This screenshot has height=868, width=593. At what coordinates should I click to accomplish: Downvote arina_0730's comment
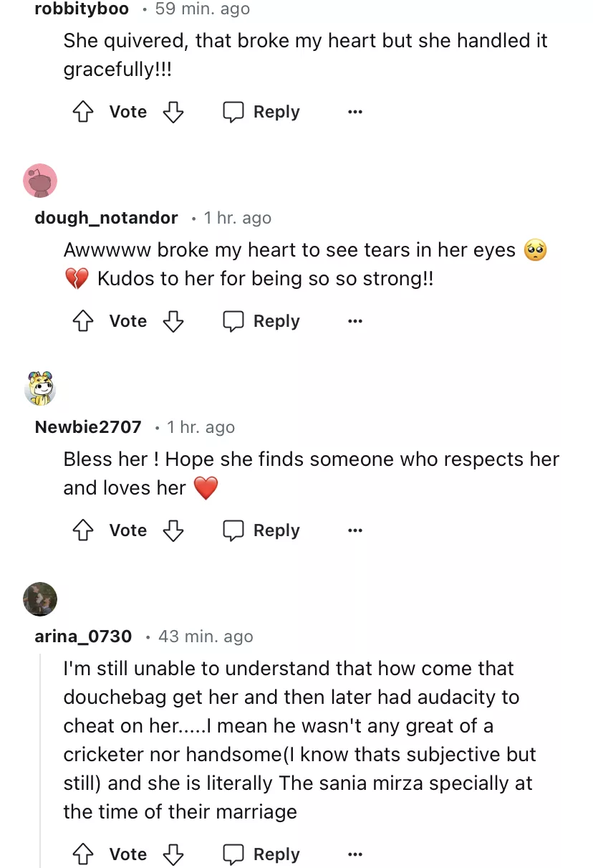click(173, 854)
